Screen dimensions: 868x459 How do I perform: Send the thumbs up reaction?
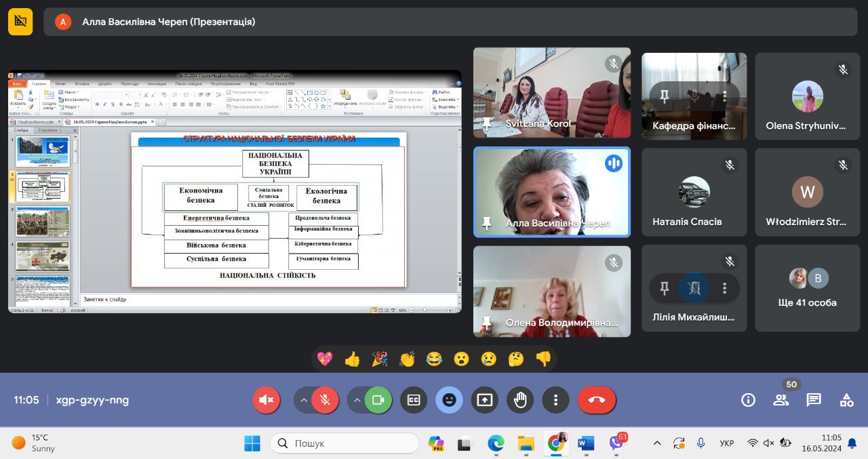[x=352, y=359]
